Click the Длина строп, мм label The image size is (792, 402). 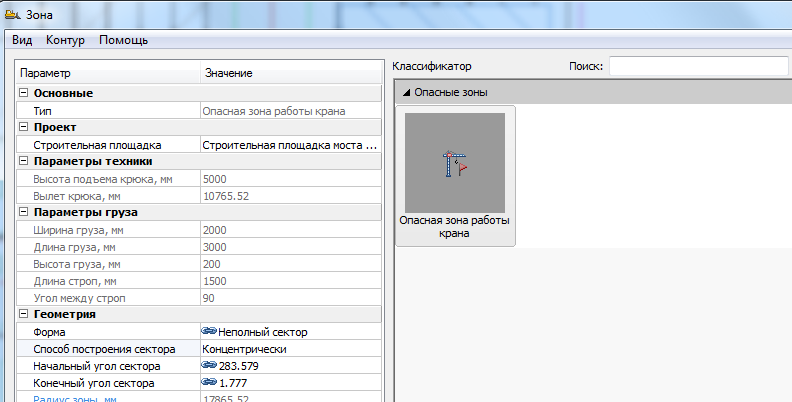(x=75, y=281)
